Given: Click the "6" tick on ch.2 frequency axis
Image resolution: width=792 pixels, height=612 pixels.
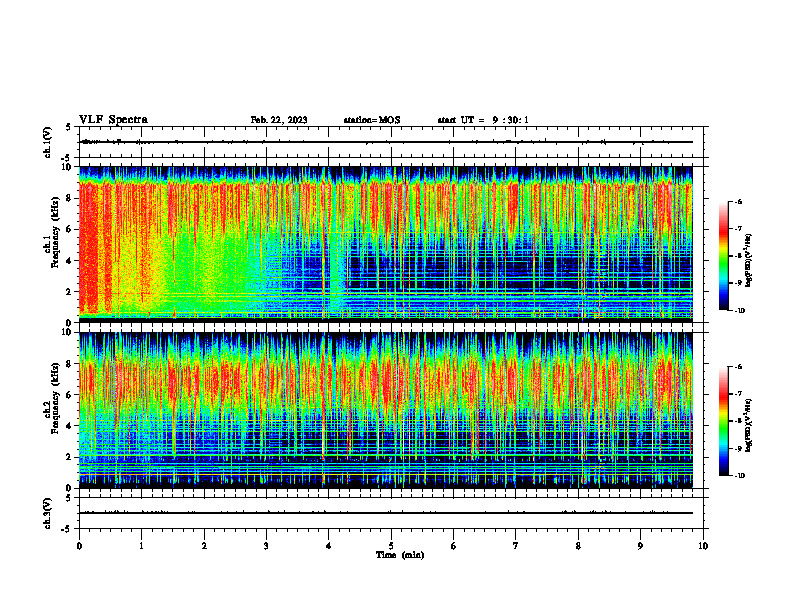Looking at the screenshot, I should 70,394.
